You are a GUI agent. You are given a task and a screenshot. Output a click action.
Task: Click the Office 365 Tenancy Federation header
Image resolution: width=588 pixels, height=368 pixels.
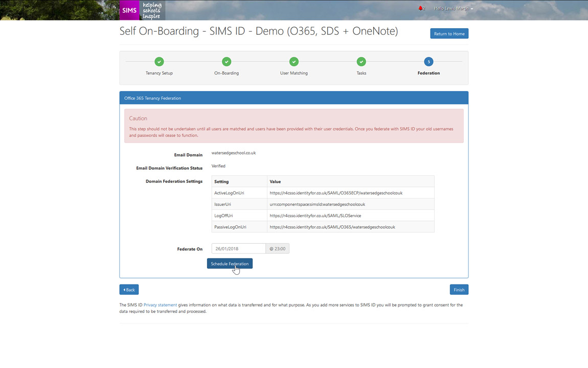point(294,98)
